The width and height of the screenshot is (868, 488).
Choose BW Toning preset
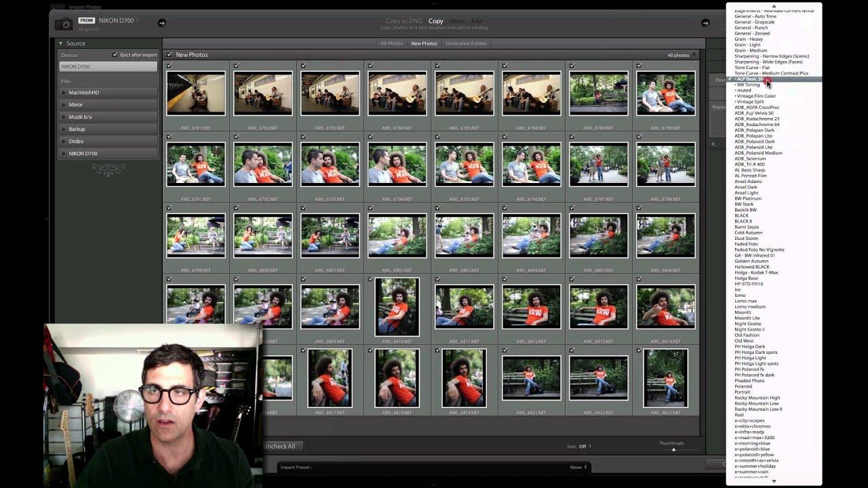[x=748, y=85]
